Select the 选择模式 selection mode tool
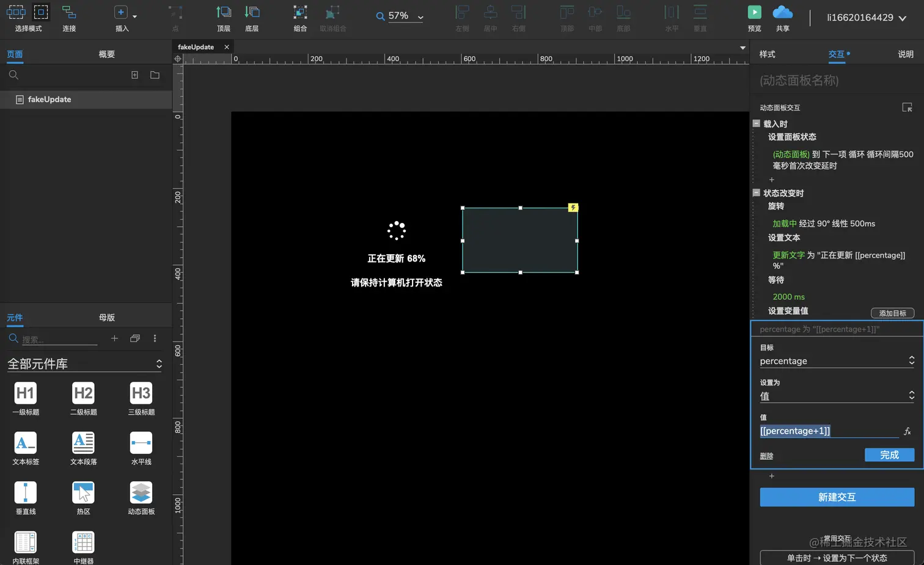 tap(28, 18)
